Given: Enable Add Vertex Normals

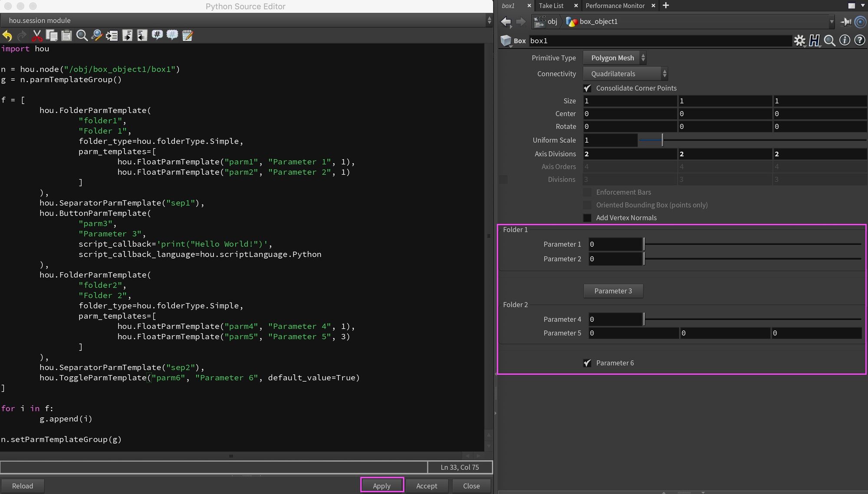Looking at the screenshot, I should pyautogui.click(x=587, y=218).
